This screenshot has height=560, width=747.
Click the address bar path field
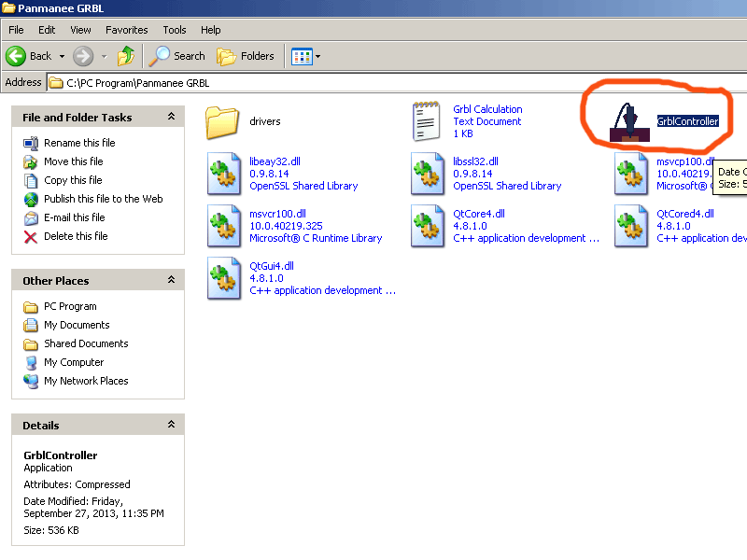coord(396,83)
